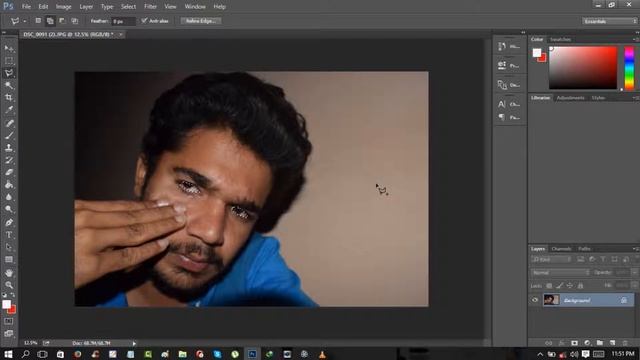Switch to the Adjustments tab
The image size is (640, 360).
(570, 98)
